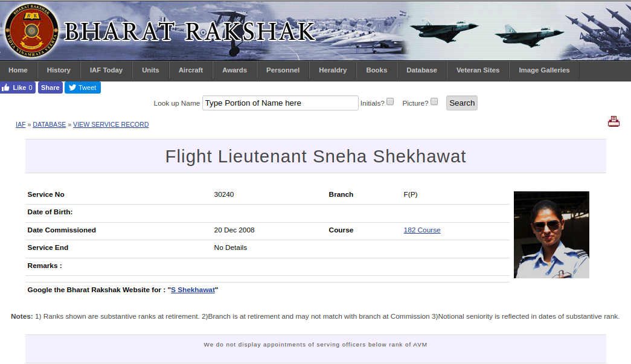The image size is (631, 364).
Task: Focus the Look up Name field
Action: point(280,103)
